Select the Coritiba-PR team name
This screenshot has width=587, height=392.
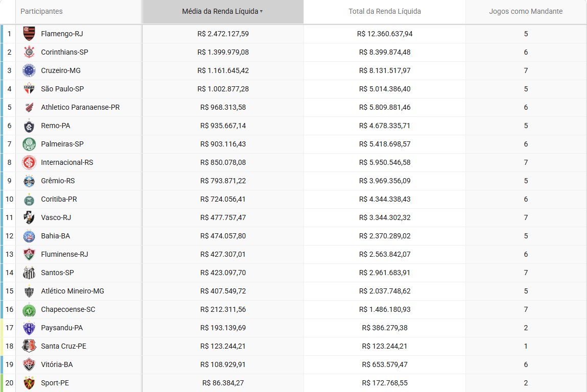tap(59, 199)
